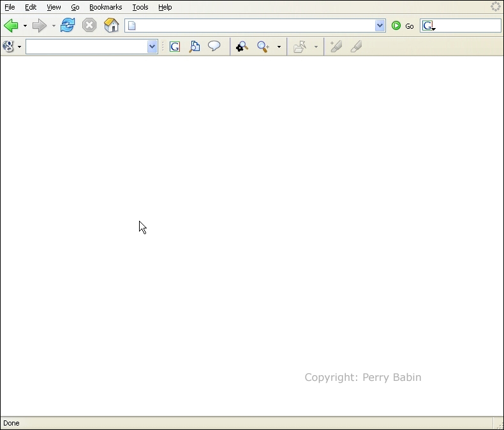504x430 pixels.
Task: Click the activity throbber icon
Action: tap(495, 6)
